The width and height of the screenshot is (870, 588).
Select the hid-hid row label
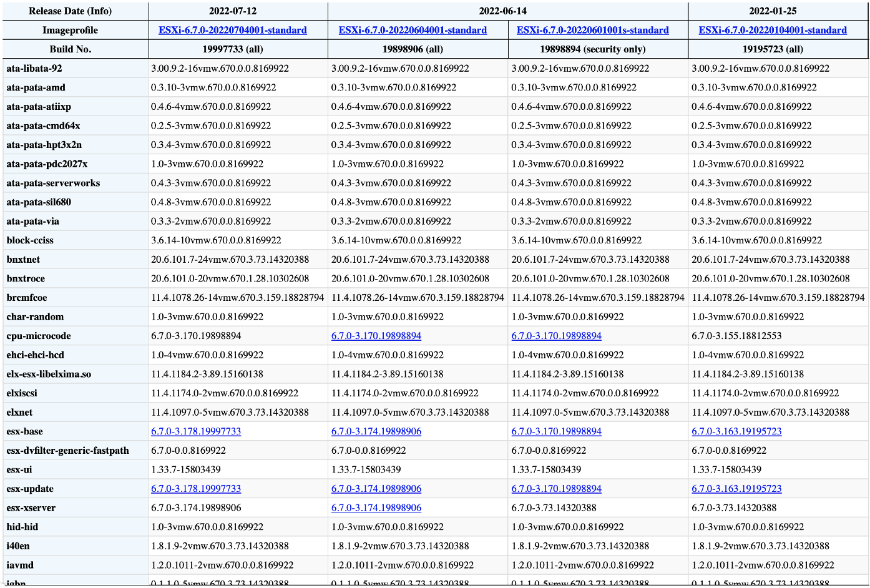[x=22, y=527]
